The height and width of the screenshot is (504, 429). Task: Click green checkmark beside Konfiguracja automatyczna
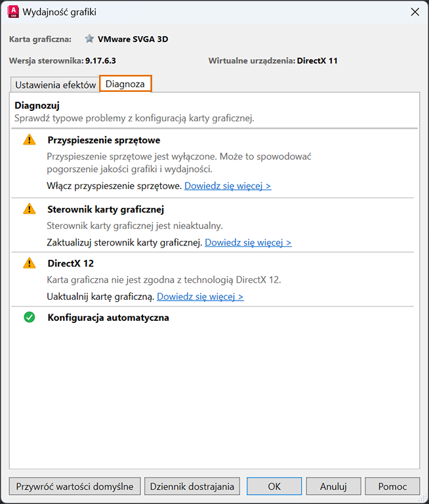click(30, 317)
